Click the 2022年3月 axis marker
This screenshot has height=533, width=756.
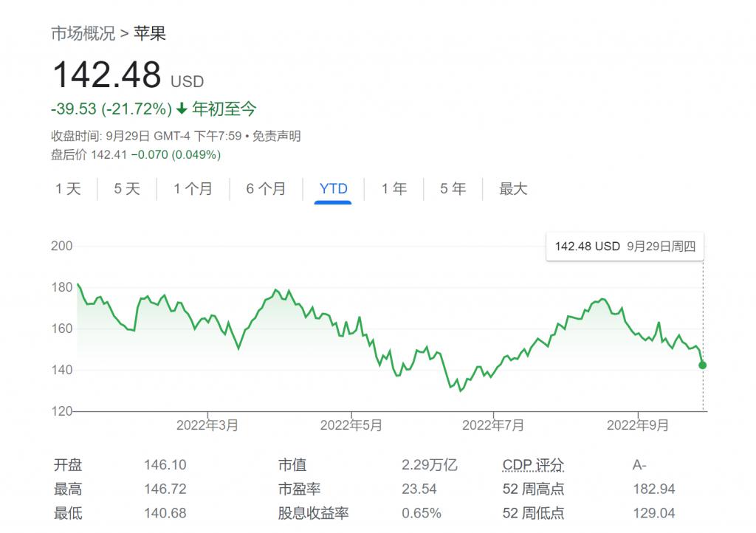[x=207, y=425]
